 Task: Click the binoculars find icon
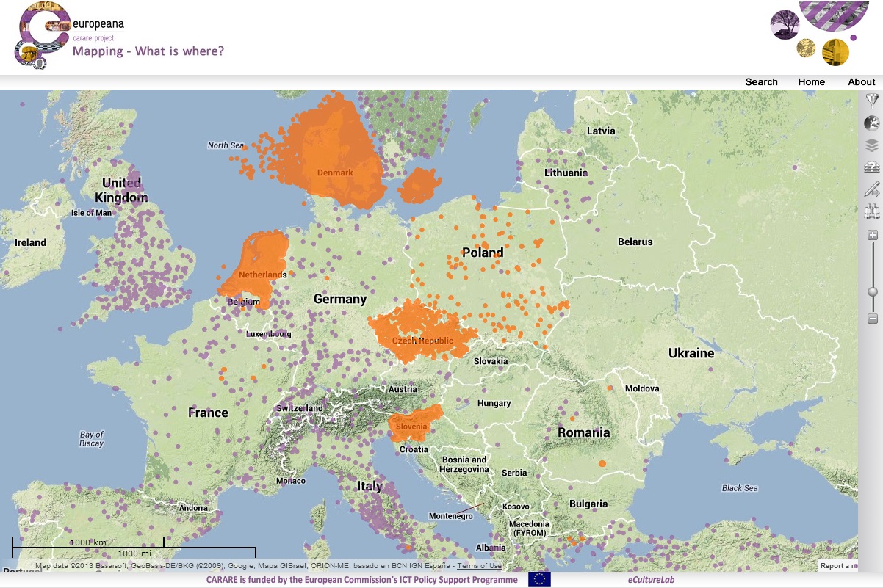872,212
